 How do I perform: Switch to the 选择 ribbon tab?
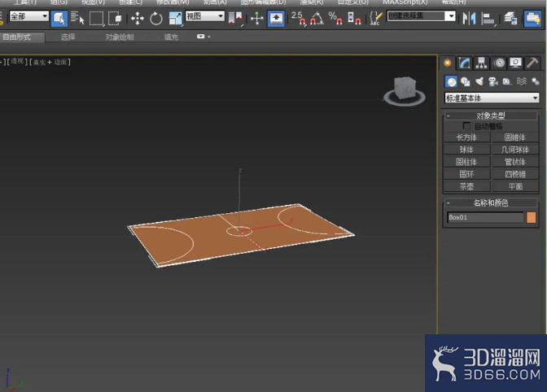click(68, 37)
